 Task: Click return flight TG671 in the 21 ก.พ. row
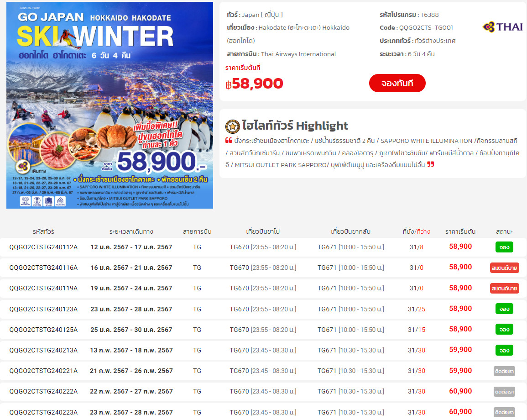coord(350,371)
